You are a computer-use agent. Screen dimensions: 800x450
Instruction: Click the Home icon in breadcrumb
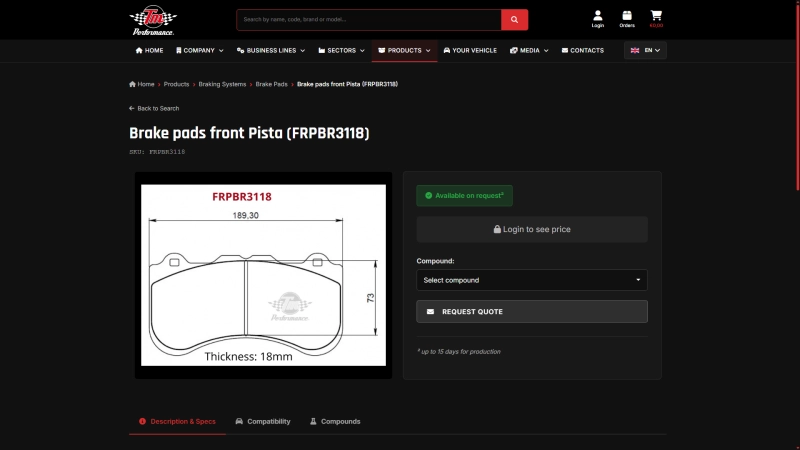[x=133, y=84]
